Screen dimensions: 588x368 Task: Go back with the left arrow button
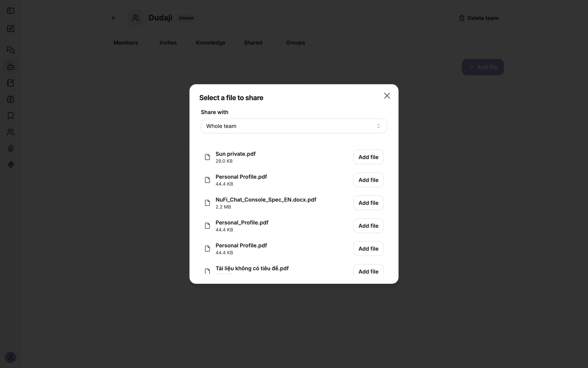pos(114,18)
